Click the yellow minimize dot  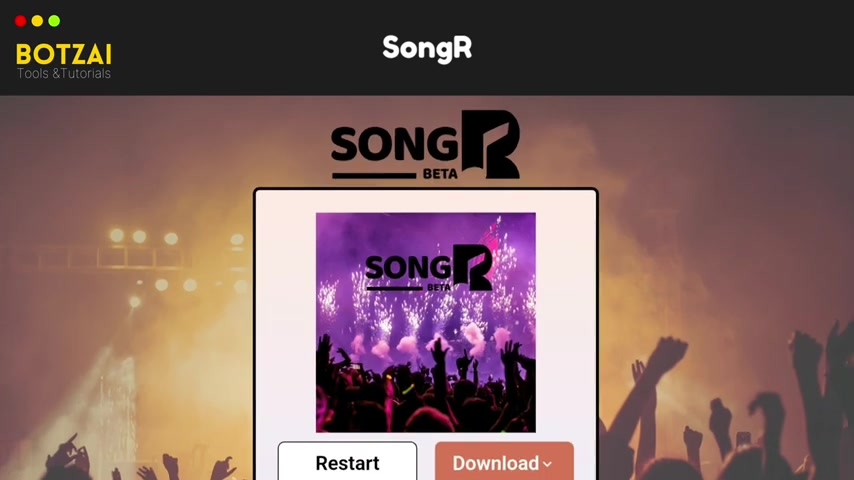[37, 21]
